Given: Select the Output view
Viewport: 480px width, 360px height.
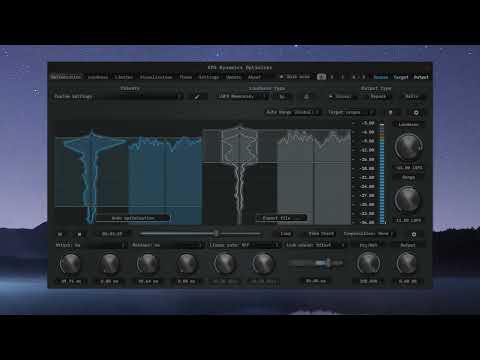Looking at the screenshot, I should tap(421, 77).
